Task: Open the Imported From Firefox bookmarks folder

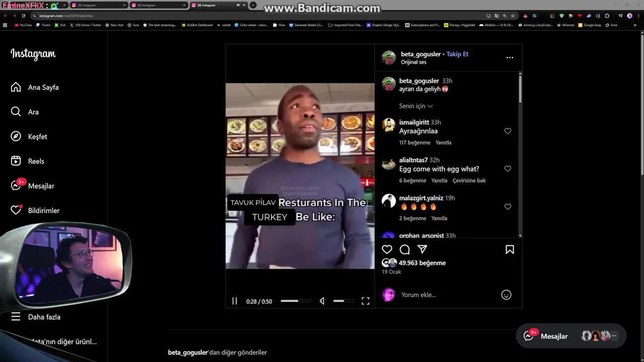Action: click(x=345, y=25)
